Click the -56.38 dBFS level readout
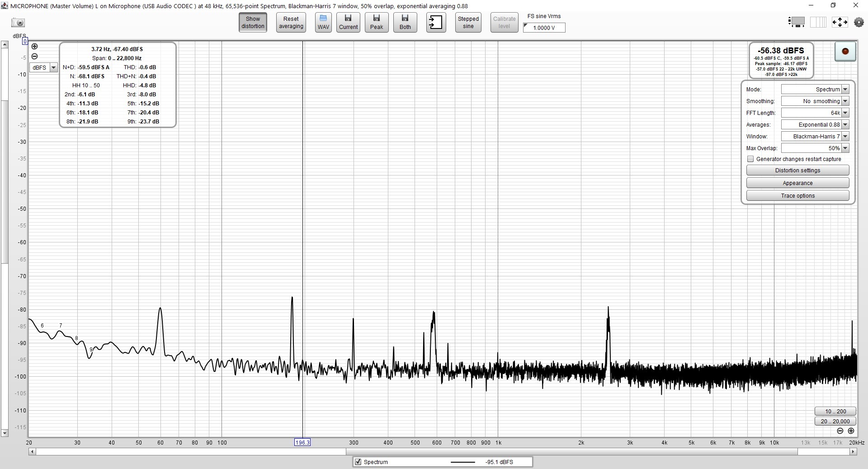This screenshot has width=868, height=469. point(781,51)
